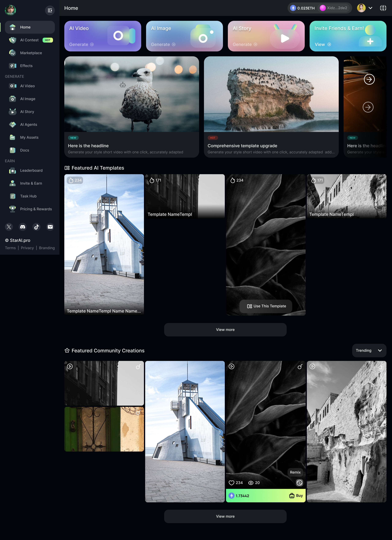This screenshot has width=392, height=540.
Task: Open the Xidz...2de2 wallet selector
Action: [x=334, y=8]
